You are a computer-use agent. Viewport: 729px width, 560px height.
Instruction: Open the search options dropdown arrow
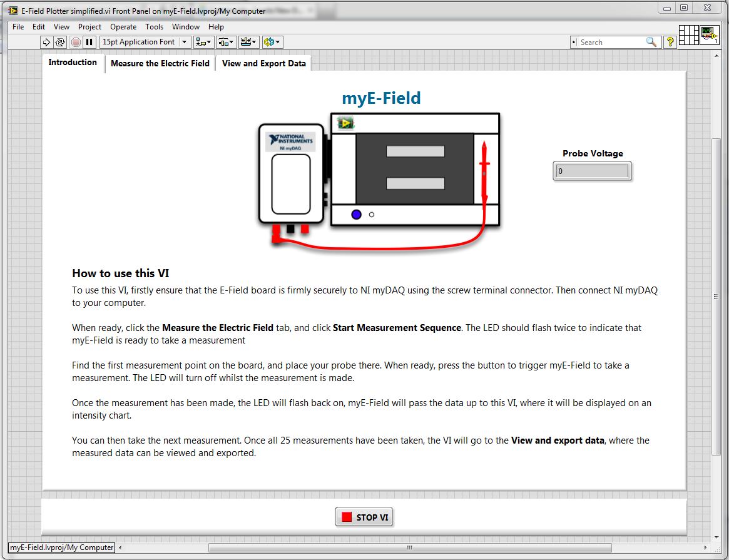coord(574,43)
